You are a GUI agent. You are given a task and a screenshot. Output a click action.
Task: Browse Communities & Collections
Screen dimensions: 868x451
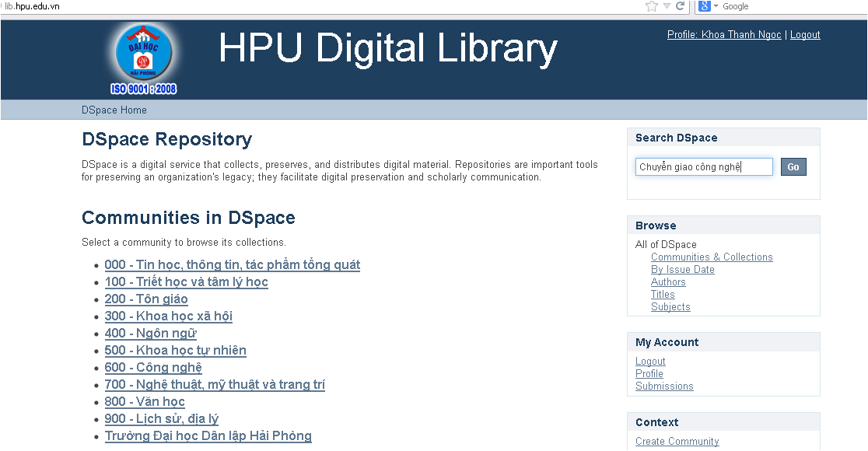712,257
